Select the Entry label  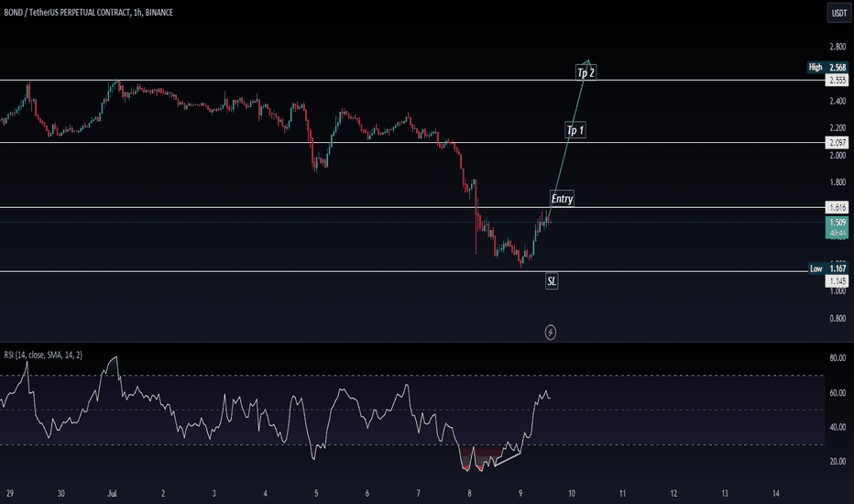point(562,198)
